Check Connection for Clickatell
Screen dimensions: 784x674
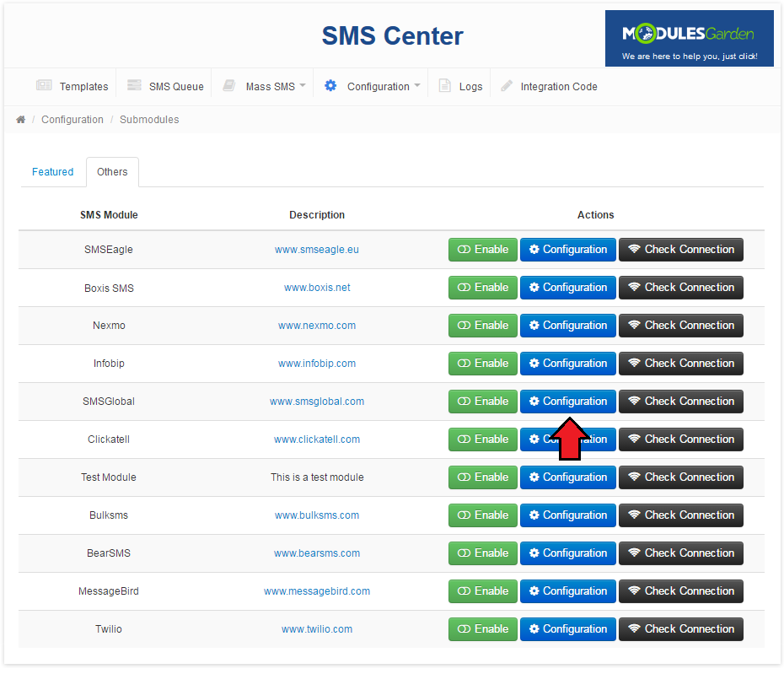(x=681, y=439)
